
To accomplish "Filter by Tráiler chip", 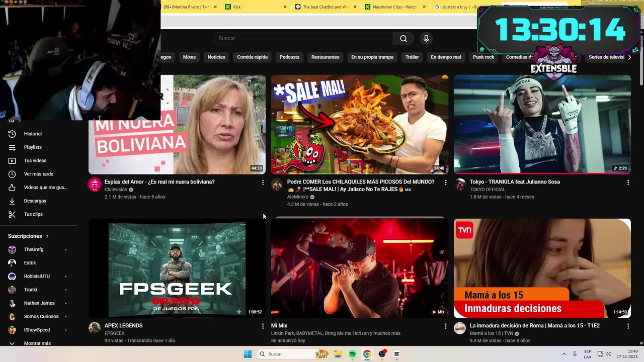I will click(x=412, y=57).
